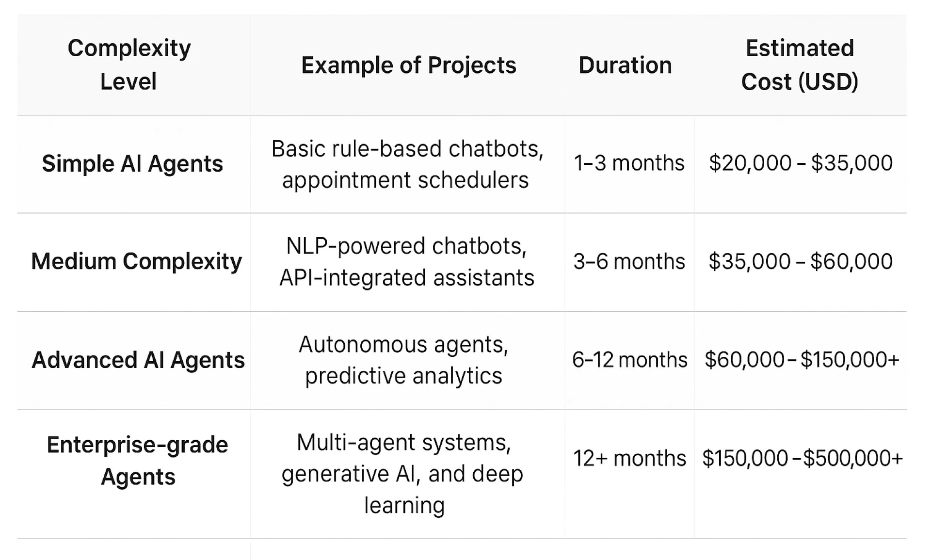Click the $150,000 – $500,000+ cost cell
Screen dimensions: 931x560
pos(802,458)
